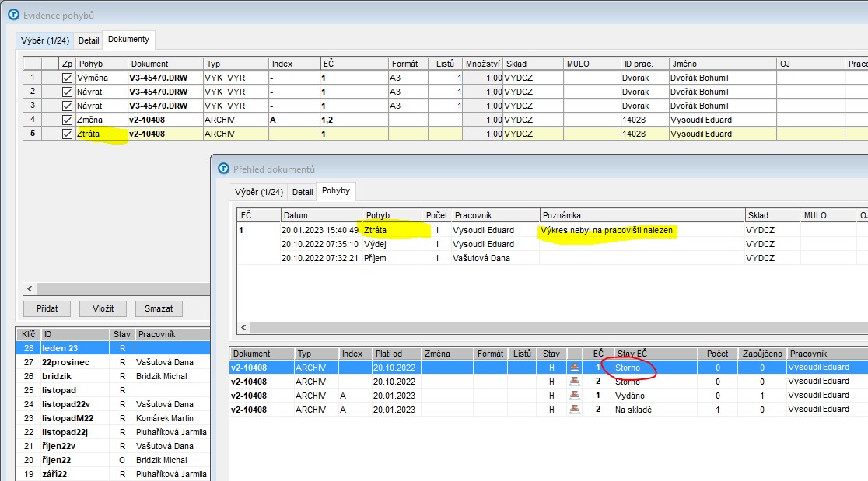Click the Poznámka column header
868x481 pixels.
(x=642, y=215)
